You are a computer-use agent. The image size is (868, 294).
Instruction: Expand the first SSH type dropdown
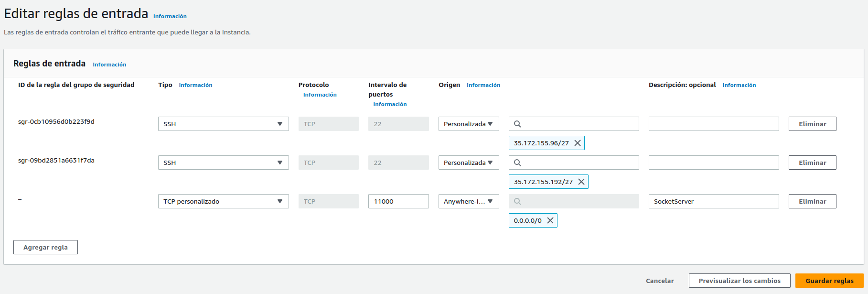[223, 124]
